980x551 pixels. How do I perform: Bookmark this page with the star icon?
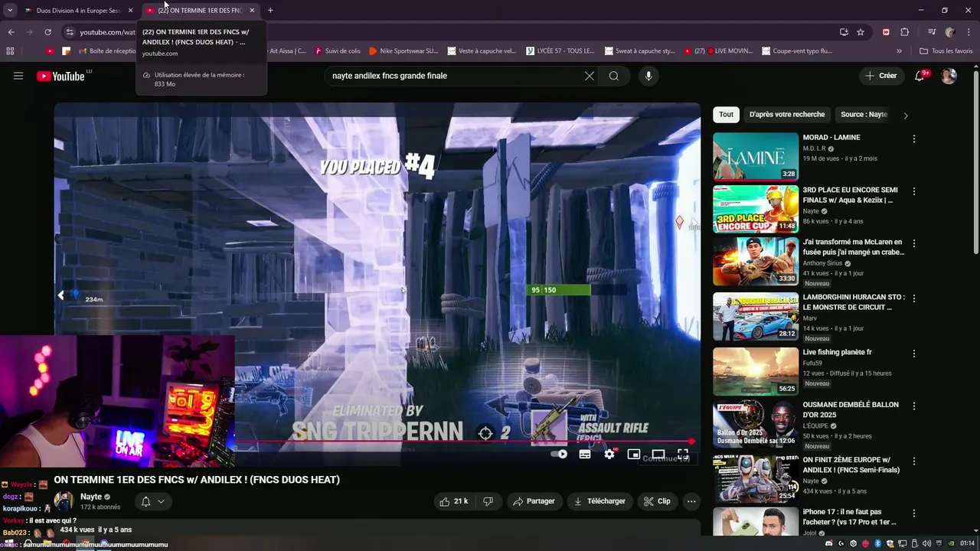click(x=861, y=32)
